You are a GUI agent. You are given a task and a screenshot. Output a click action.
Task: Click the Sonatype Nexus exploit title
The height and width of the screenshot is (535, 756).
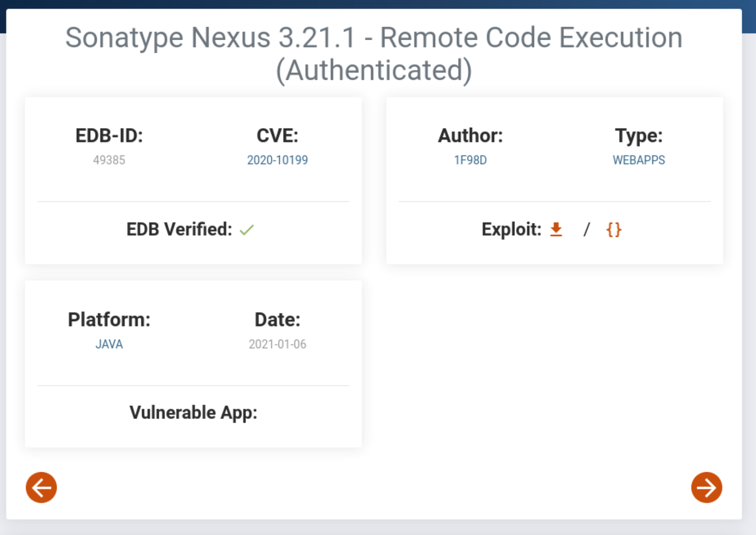(x=374, y=54)
